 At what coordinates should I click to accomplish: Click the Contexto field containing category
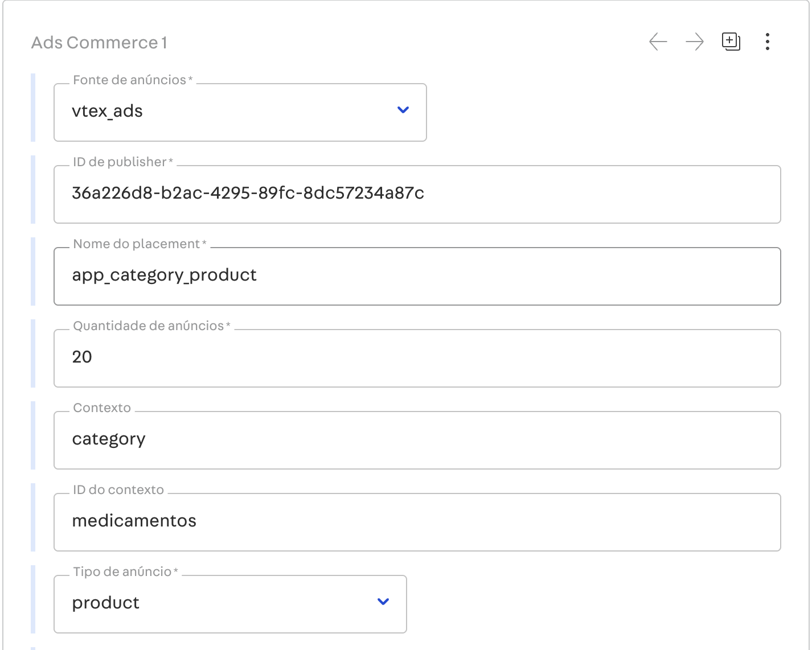pos(417,440)
